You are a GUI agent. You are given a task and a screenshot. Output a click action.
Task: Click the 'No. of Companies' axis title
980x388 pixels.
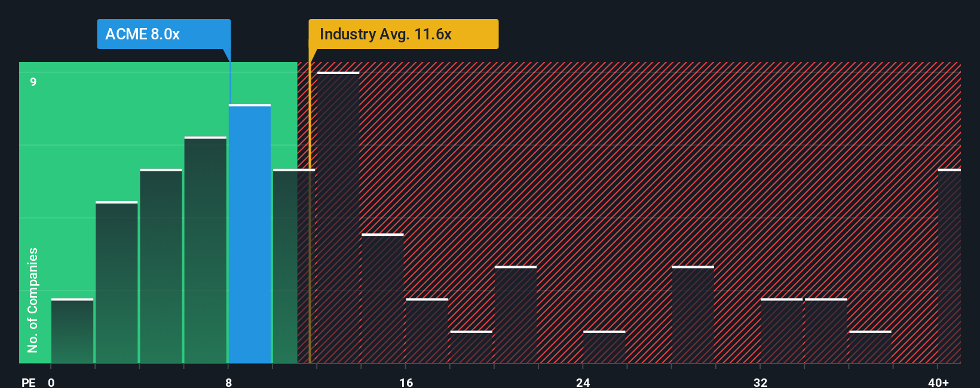click(x=33, y=300)
